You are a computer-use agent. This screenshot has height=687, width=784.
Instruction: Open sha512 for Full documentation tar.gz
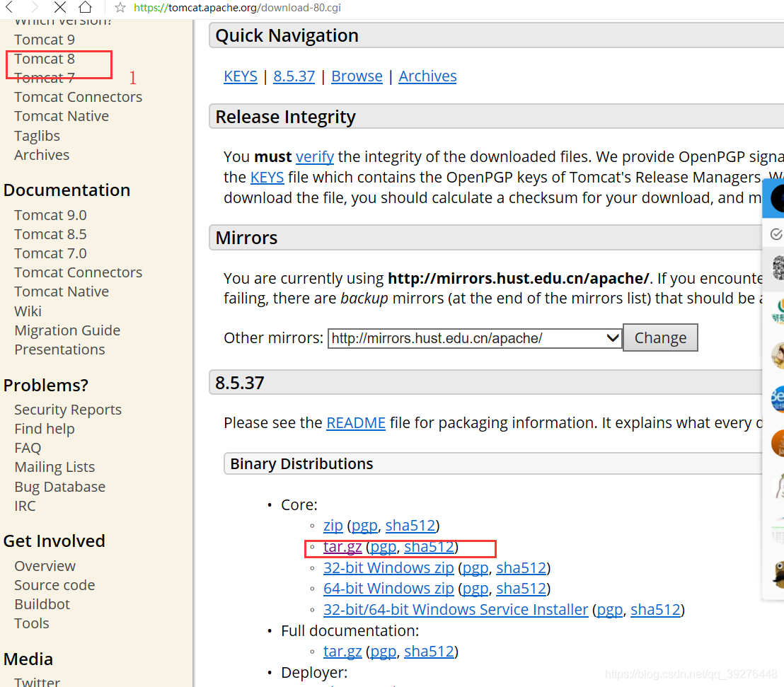(430, 652)
